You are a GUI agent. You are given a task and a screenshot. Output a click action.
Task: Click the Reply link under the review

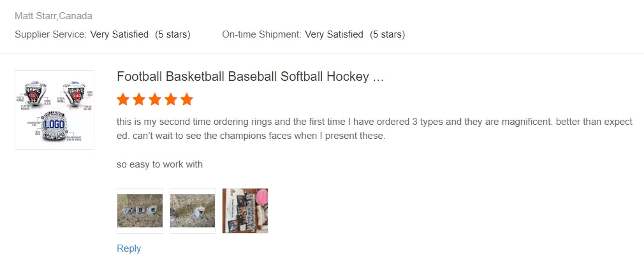[129, 248]
